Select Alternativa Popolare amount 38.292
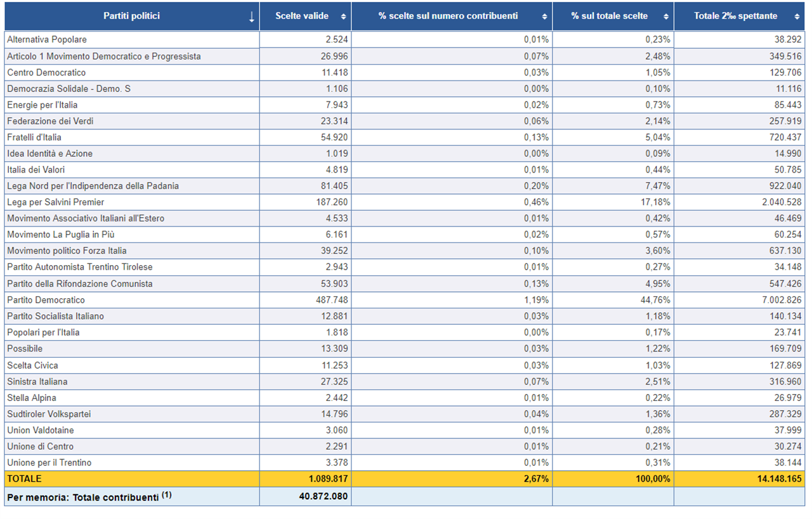Image resolution: width=812 pixels, height=519 pixels. tap(788, 40)
